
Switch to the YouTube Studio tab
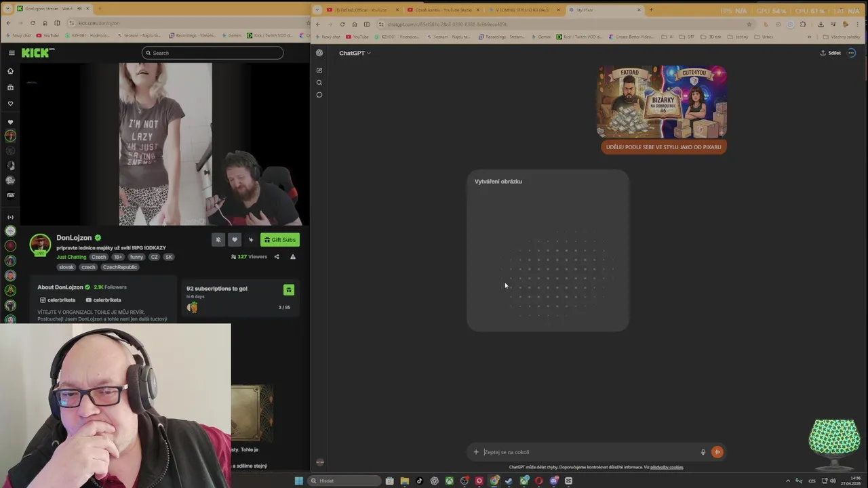tap(443, 9)
